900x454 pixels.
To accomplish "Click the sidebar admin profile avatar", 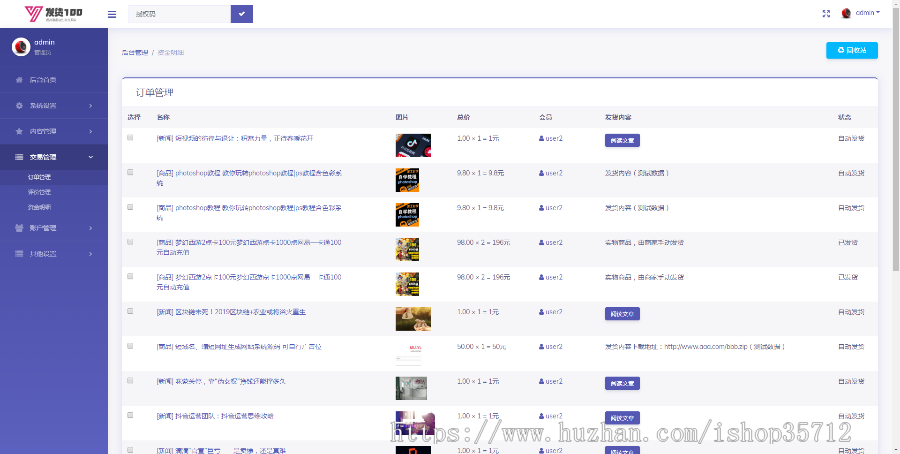I will pyautogui.click(x=21, y=46).
